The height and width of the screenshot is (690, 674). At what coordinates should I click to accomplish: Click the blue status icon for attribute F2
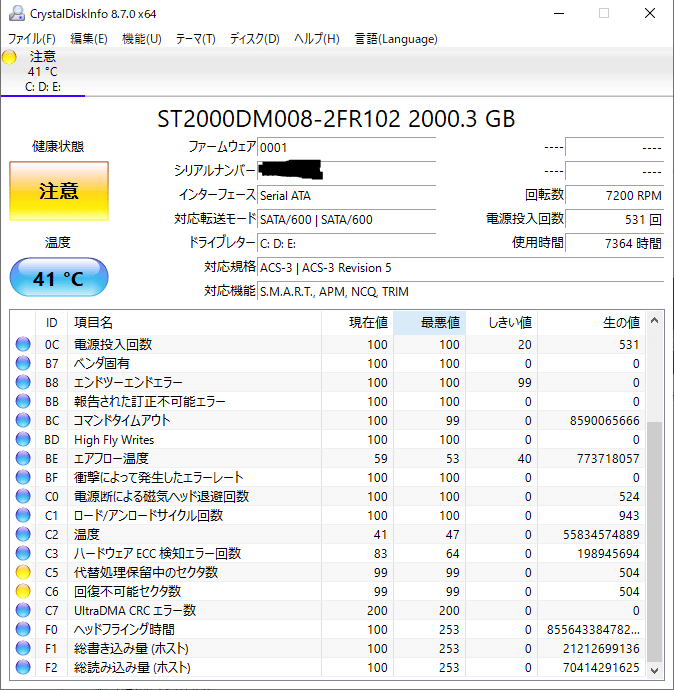(23, 667)
